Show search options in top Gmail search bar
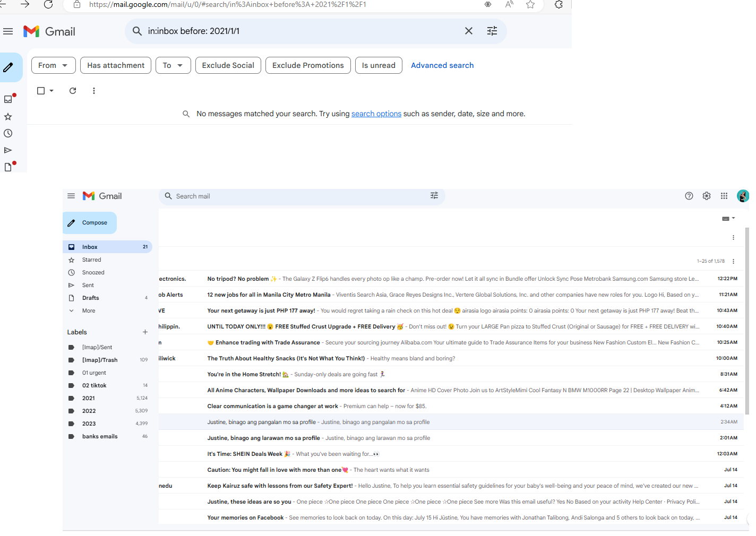 (492, 31)
